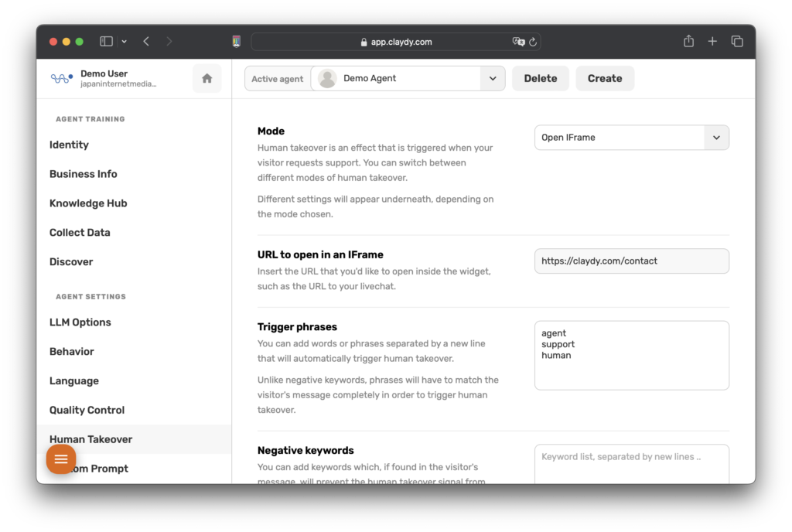Expand the Active agent dropdown

click(x=493, y=78)
